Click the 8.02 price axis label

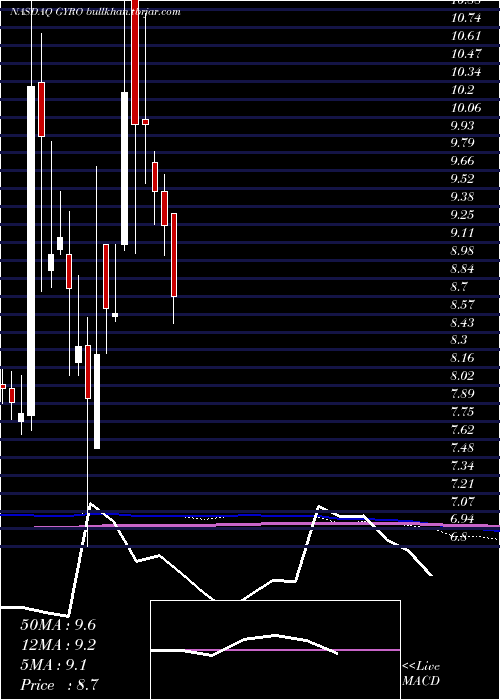point(462,376)
